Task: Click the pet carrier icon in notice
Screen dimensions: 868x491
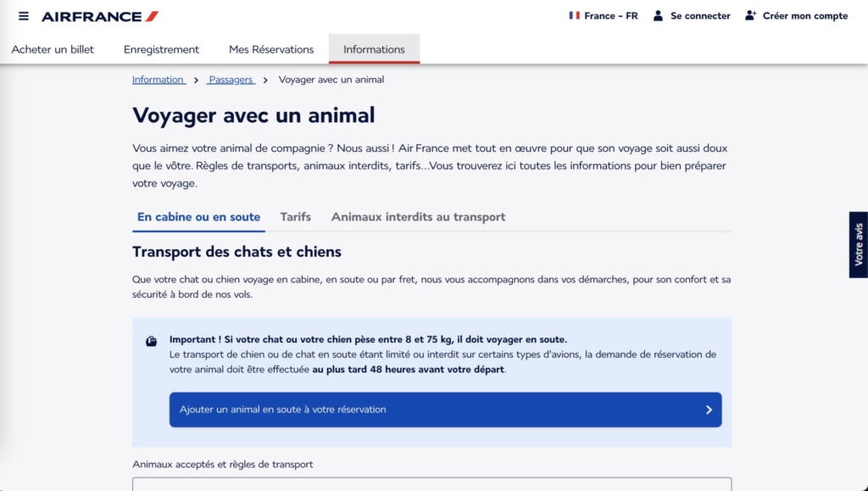Action: click(x=151, y=341)
